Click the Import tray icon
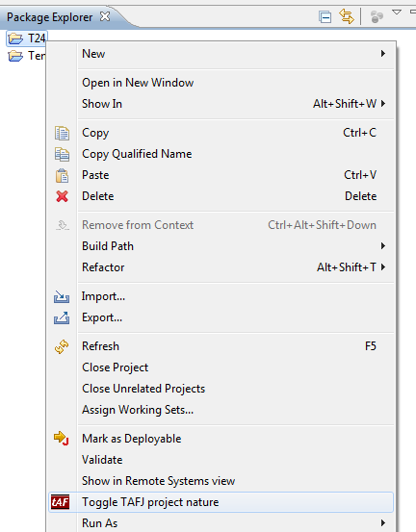The height and width of the screenshot is (532, 416). (62, 297)
